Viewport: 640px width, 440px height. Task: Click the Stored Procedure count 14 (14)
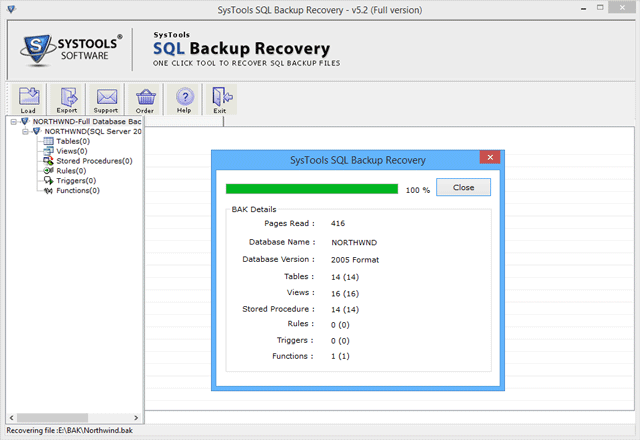(345, 309)
